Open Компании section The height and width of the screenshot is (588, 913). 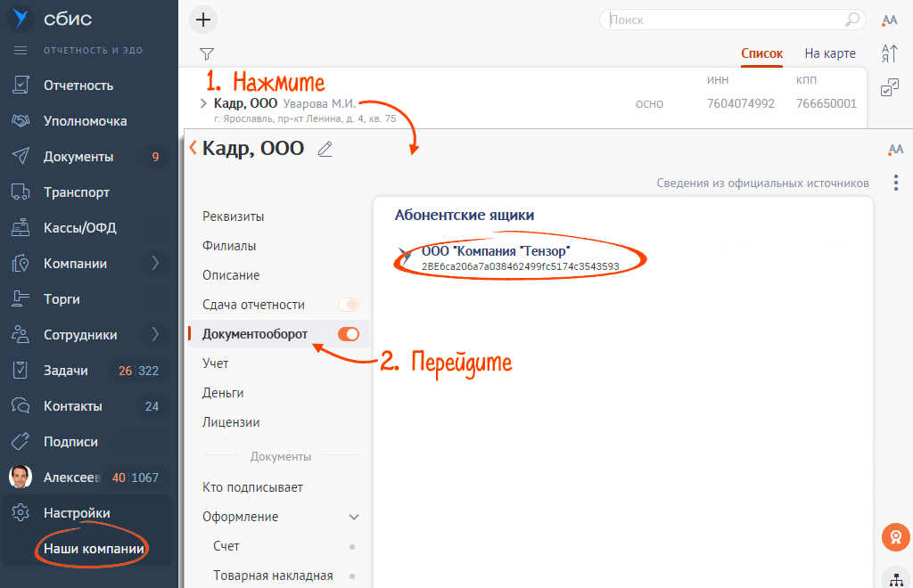(x=75, y=264)
